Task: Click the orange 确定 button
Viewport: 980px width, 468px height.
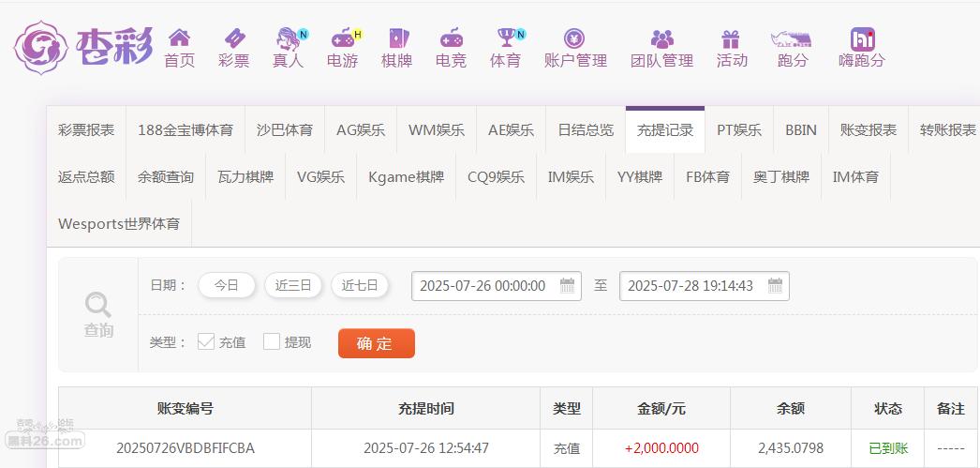Action: 377,343
